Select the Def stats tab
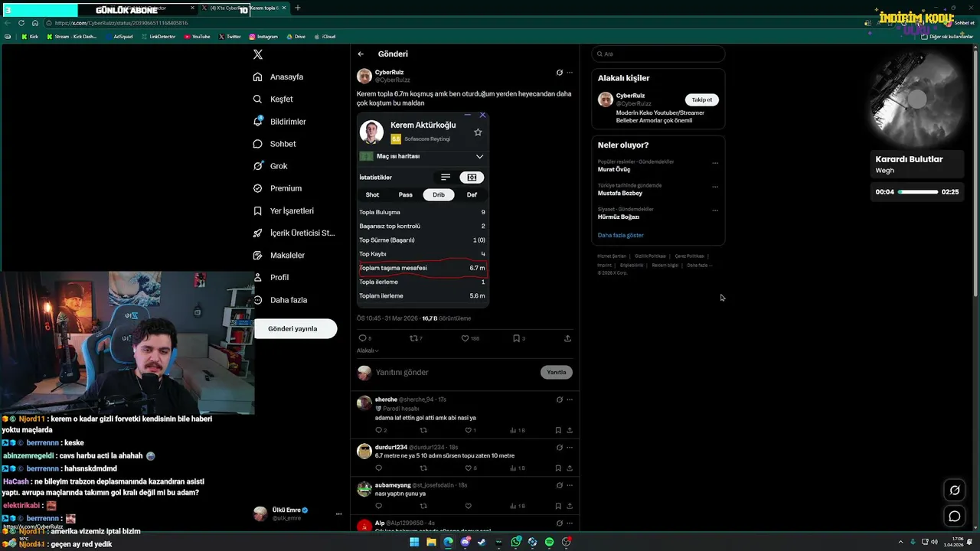Image resolution: width=980 pixels, height=551 pixels. (472, 194)
